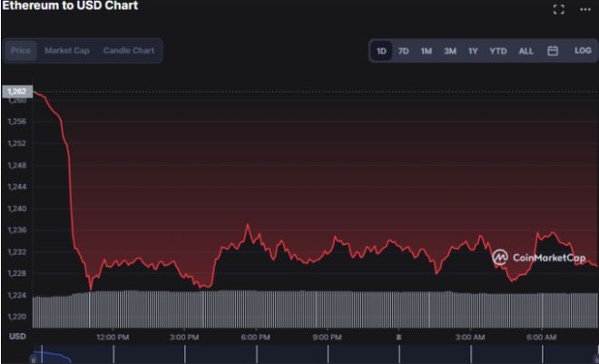
Task: Open the fullscreen chart view icon
Action: tap(558, 9)
